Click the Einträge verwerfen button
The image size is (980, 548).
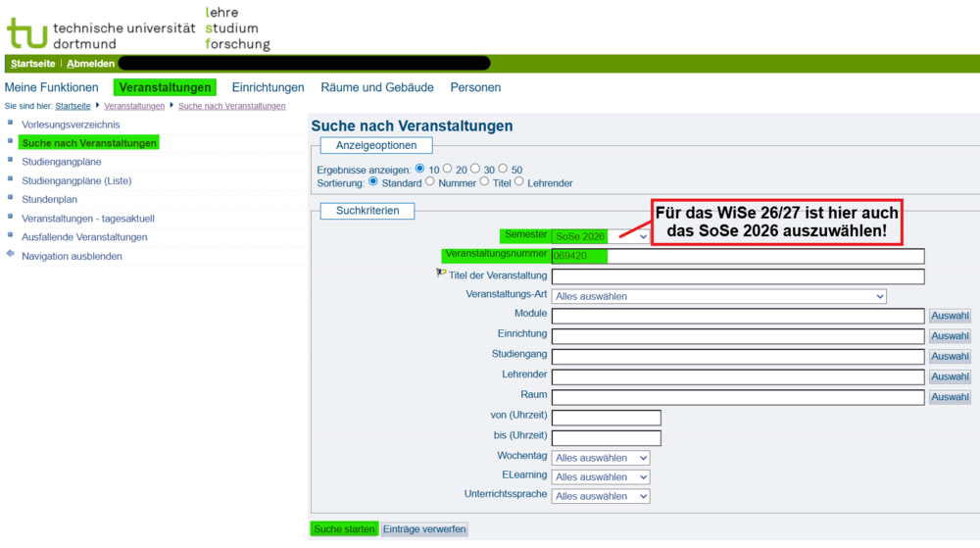click(424, 529)
